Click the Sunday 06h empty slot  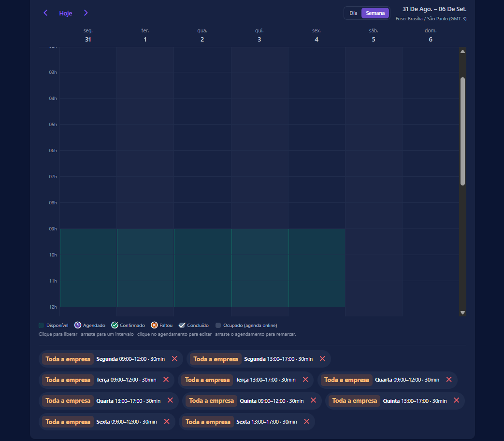click(x=431, y=163)
